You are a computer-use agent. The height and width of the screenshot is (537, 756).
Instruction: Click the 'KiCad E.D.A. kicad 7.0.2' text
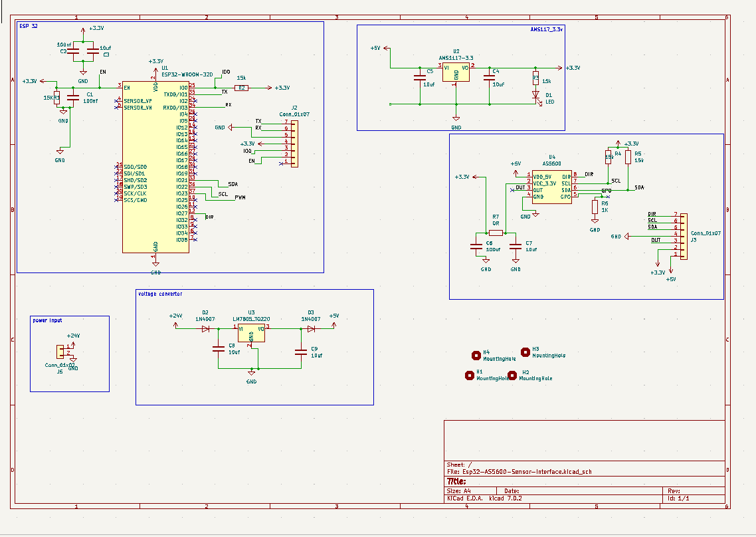click(484, 498)
